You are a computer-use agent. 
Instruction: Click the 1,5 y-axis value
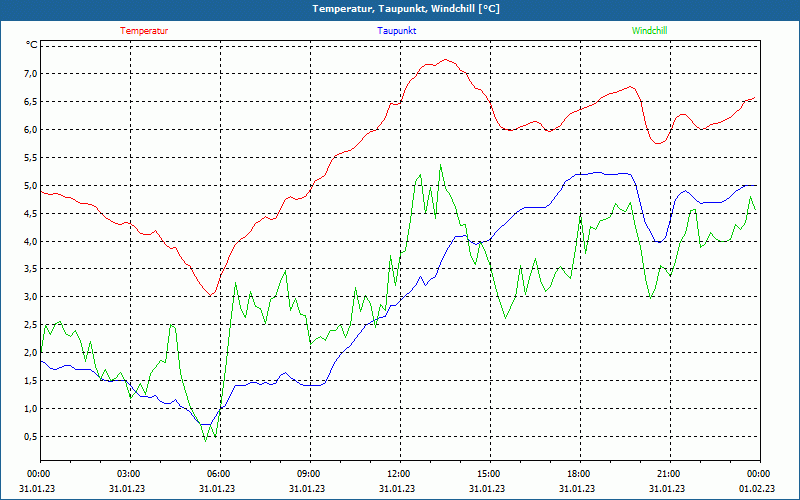point(31,381)
